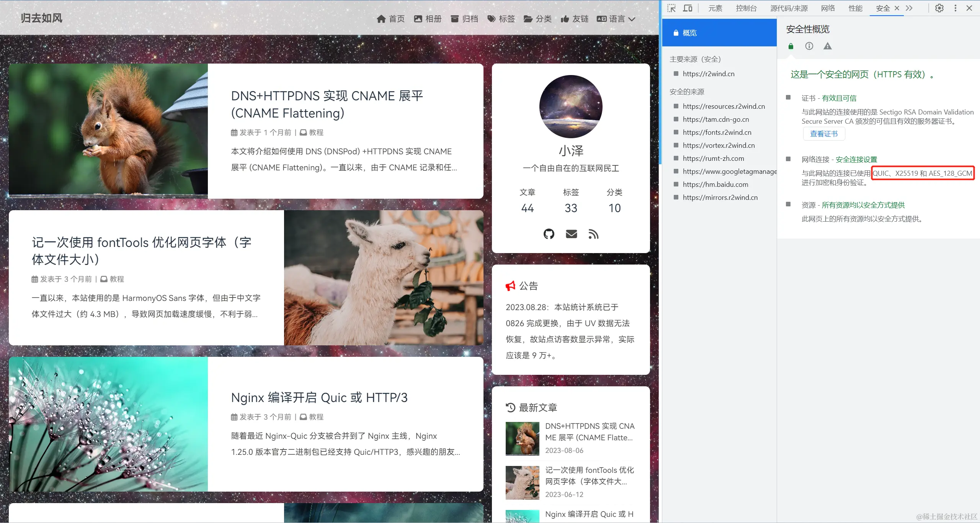The height and width of the screenshot is (523, 980).
Task: Click the 查看证书 button
Action: point(824,134)
